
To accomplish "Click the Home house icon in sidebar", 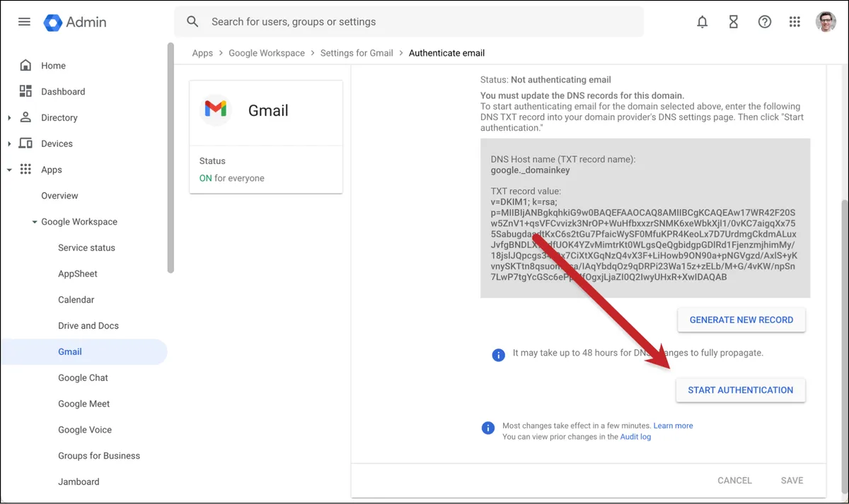I will click(x=25, y=66).
